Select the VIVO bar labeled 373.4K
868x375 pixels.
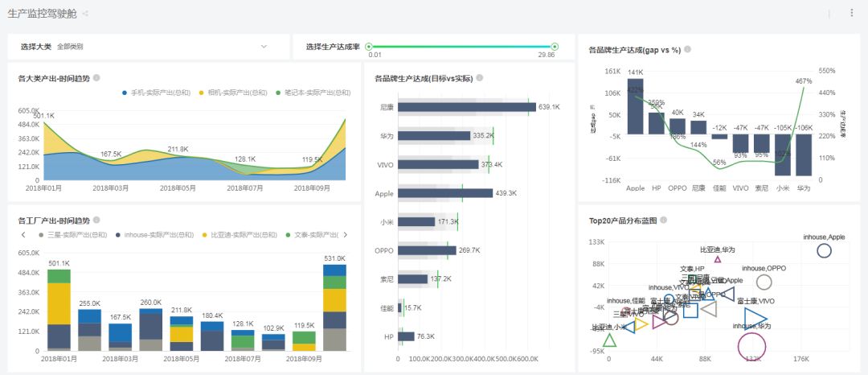[439, 164]
